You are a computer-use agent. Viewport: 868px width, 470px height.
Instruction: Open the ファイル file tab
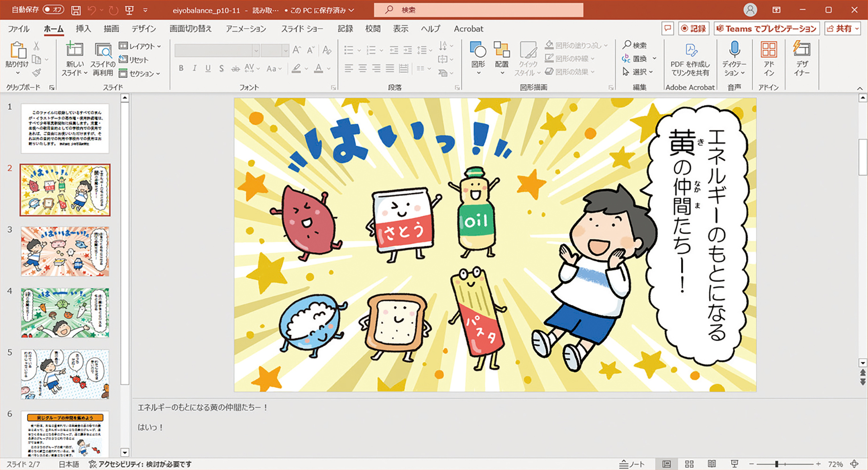[x=19, y=29]
